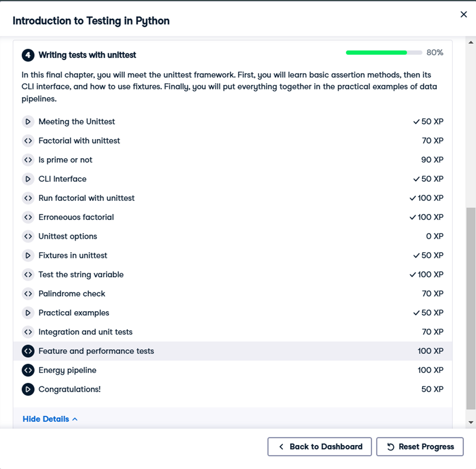Click the chapter 80% progress bar
476x469 pixels.
384,53
